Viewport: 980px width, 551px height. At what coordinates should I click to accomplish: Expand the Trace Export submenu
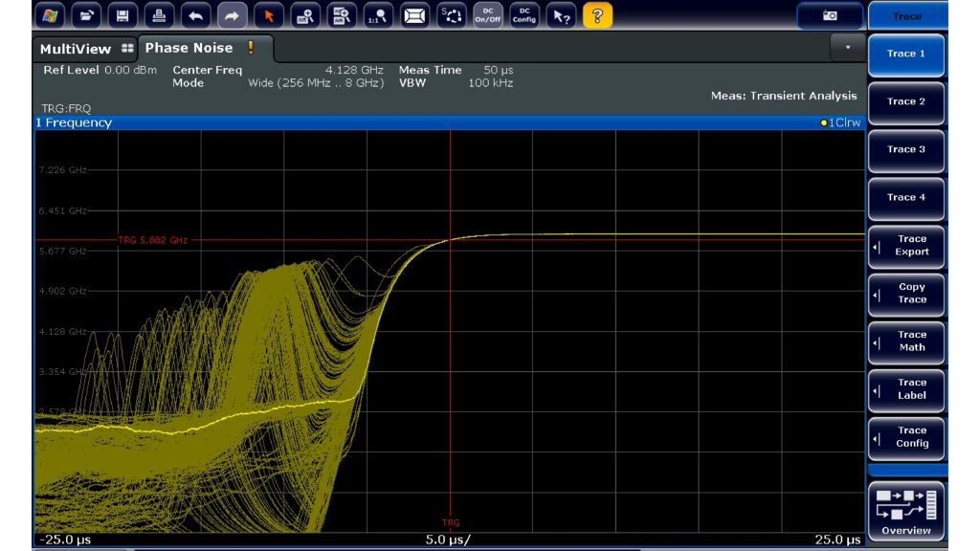point(905,246)
